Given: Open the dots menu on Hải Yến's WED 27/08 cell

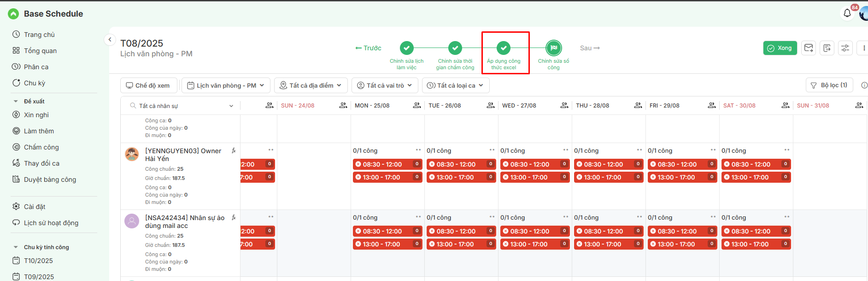Looking at the screenshot, I should coord(566,150).
